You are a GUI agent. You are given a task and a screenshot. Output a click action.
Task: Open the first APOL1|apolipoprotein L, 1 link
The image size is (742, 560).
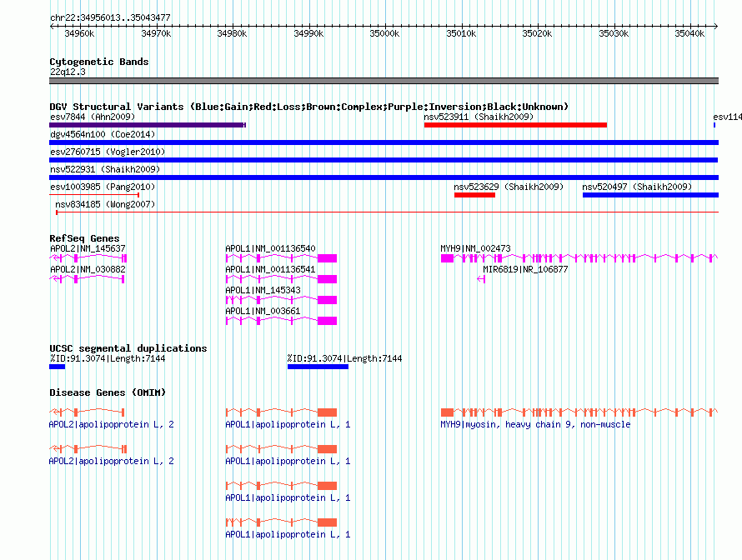pos(288,425)
